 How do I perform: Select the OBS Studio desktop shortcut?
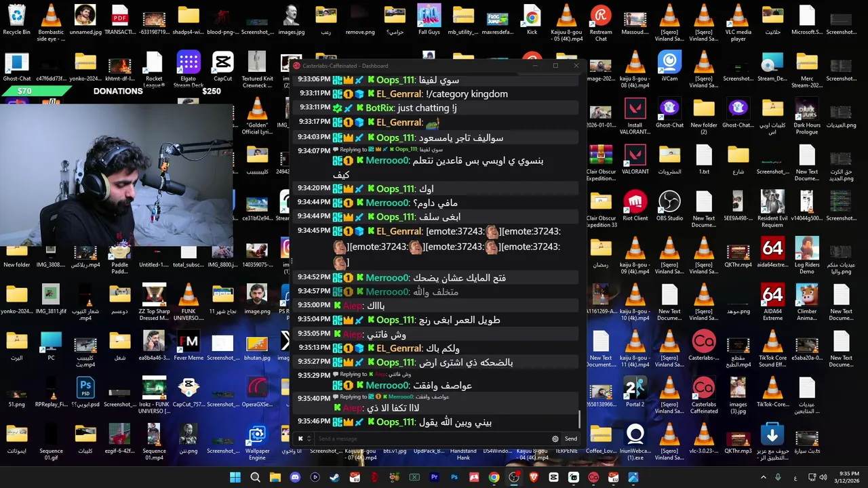coord(669,206)
